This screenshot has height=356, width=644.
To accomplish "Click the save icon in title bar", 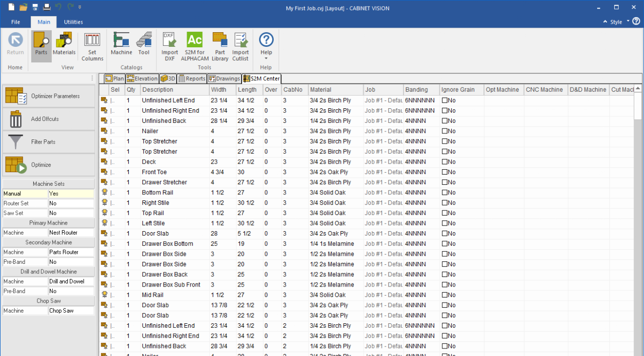I will 35,7.
